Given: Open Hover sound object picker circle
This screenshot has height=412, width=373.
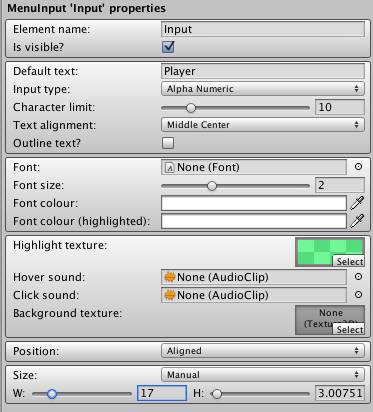Looking at the screenshot, I should 358,277.
